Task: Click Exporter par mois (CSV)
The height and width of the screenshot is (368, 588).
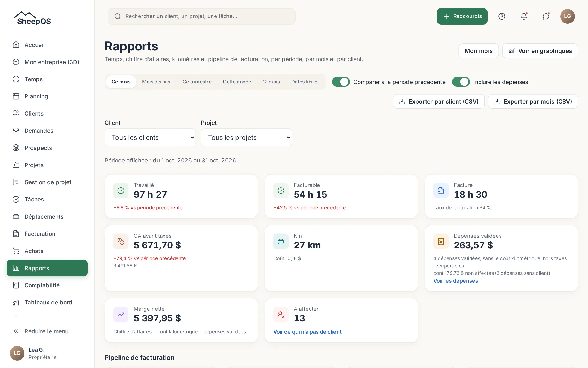Action: (533, 101)
